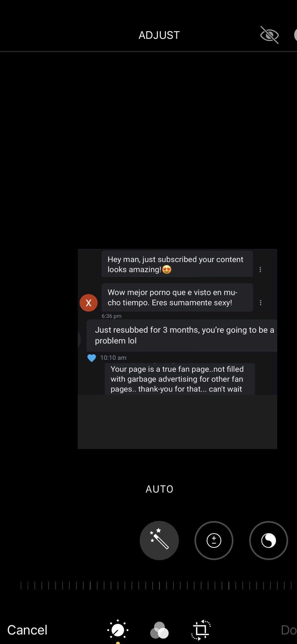The image size is (297, 644).
Task: Tap the blue heart reaction icon
Action: pos(92,358)
